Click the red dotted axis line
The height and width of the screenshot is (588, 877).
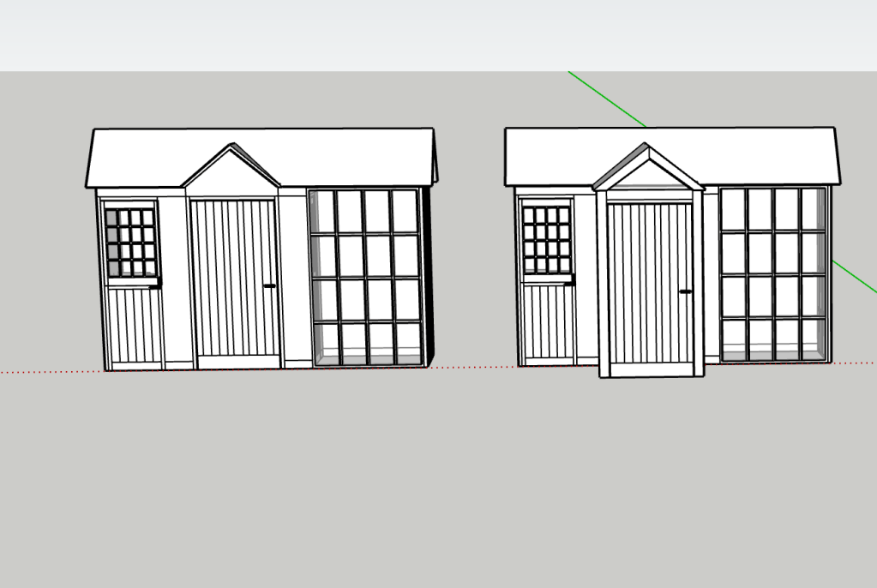(x=51, y=372)
